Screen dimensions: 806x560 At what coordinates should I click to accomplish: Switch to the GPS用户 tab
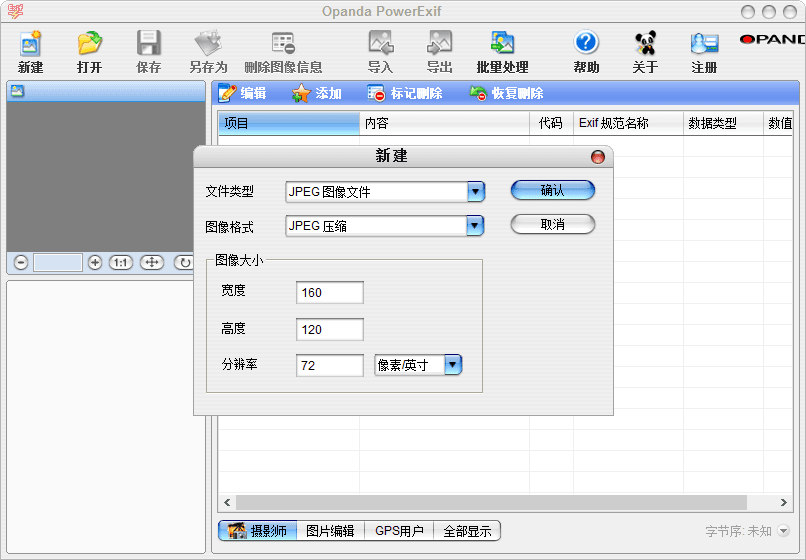tap(399, 531)
